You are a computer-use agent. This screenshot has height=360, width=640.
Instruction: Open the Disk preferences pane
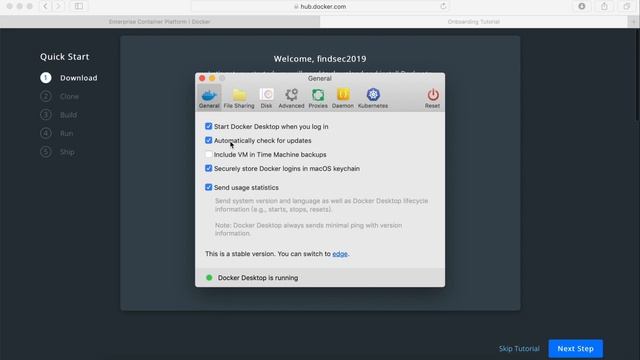click(x=266, y=98)
